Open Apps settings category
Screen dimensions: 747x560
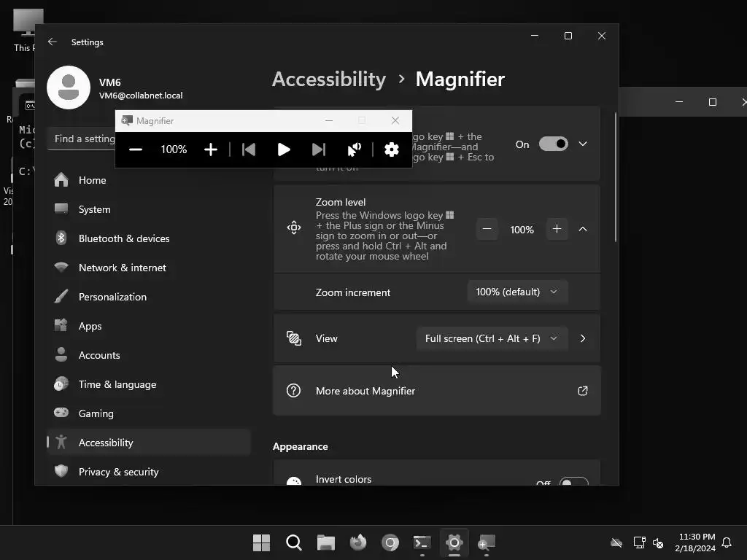149,326
